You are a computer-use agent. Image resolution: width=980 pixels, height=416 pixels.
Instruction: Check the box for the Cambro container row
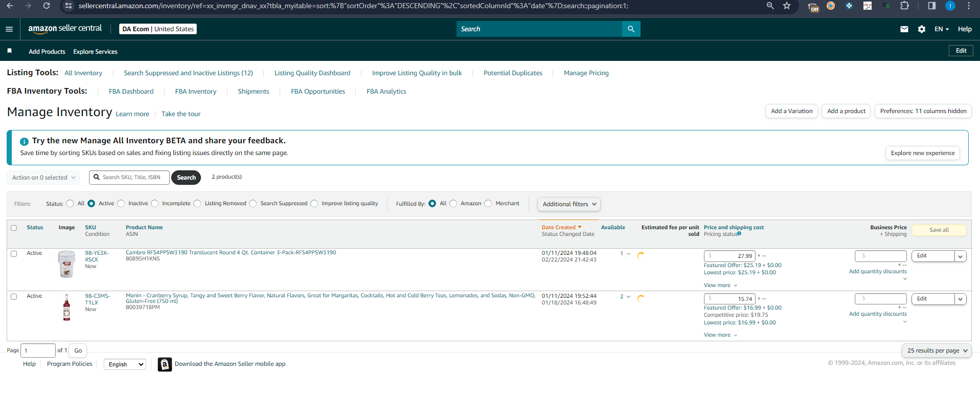(14, 253)
